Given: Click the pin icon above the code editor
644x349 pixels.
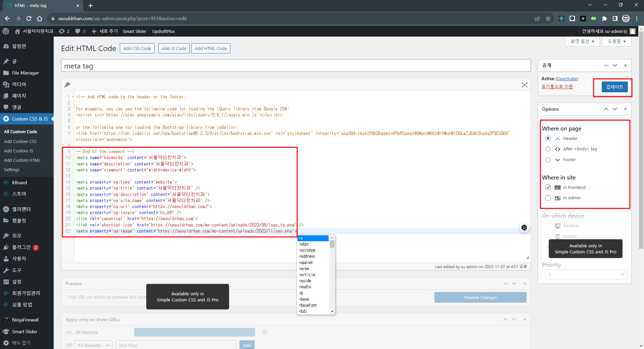Looking at the screenshot, I should tap(67, 85).
